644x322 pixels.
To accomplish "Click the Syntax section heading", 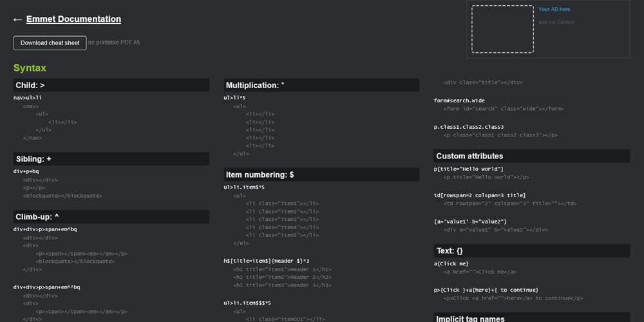I will 30,68.
